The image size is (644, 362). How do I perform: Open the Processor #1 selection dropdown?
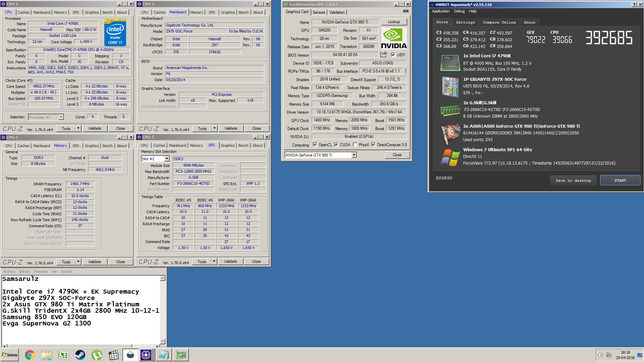click(x=61, y=117)
